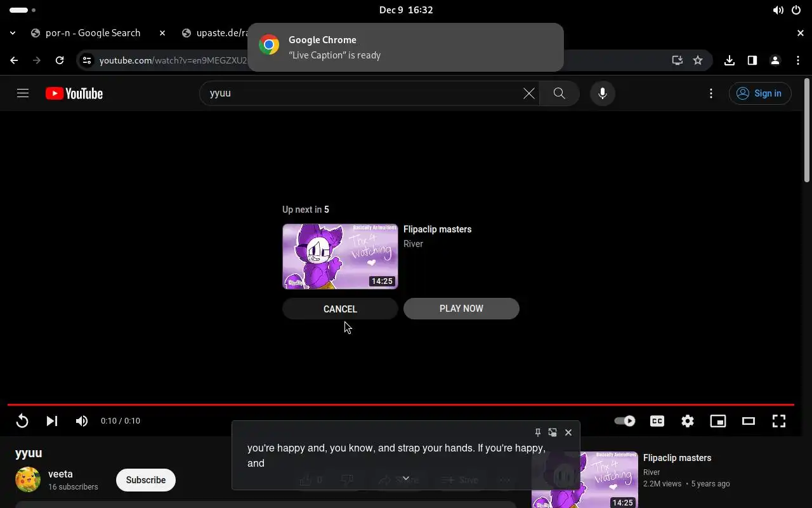Open the veeta channel avatar

(x=28, y=480)
